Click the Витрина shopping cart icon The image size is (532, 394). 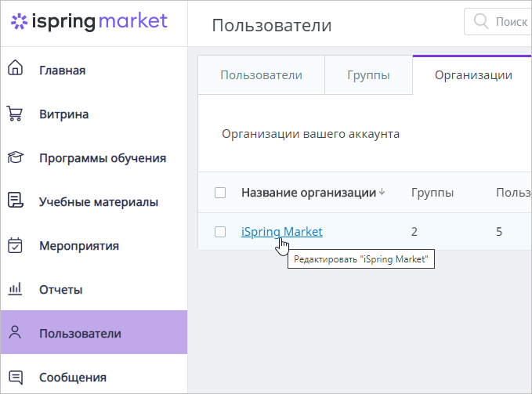pos(15,114)
